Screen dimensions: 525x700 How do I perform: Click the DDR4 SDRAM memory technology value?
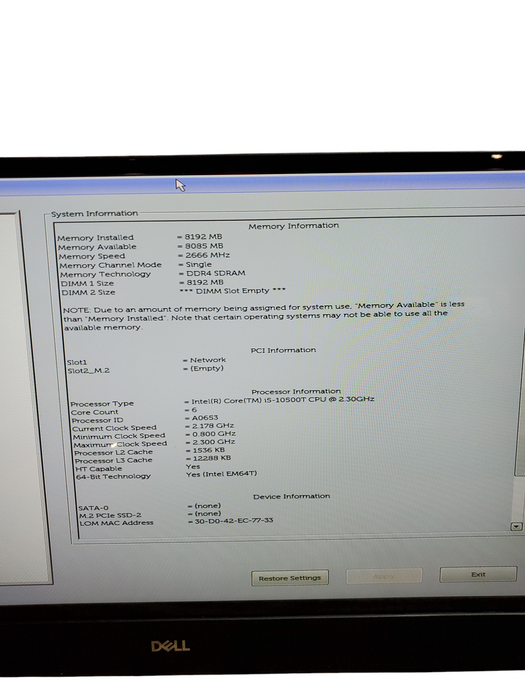[216, 273]
